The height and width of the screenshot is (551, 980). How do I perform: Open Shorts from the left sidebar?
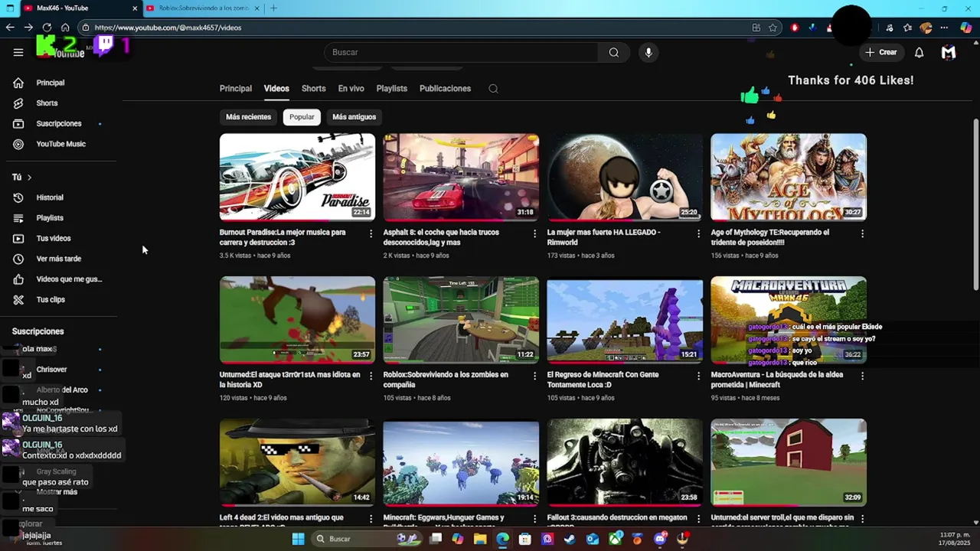pyautogui.click(x=47, y=103)
